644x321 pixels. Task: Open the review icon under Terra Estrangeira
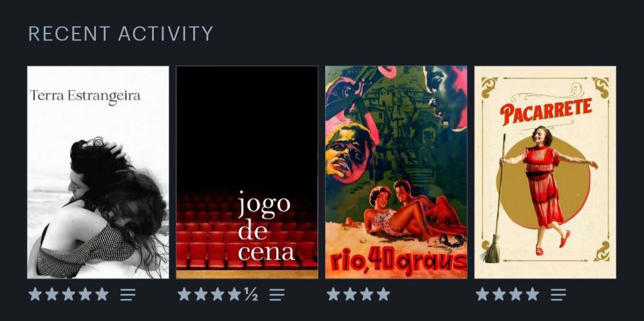tap(128, 295)
